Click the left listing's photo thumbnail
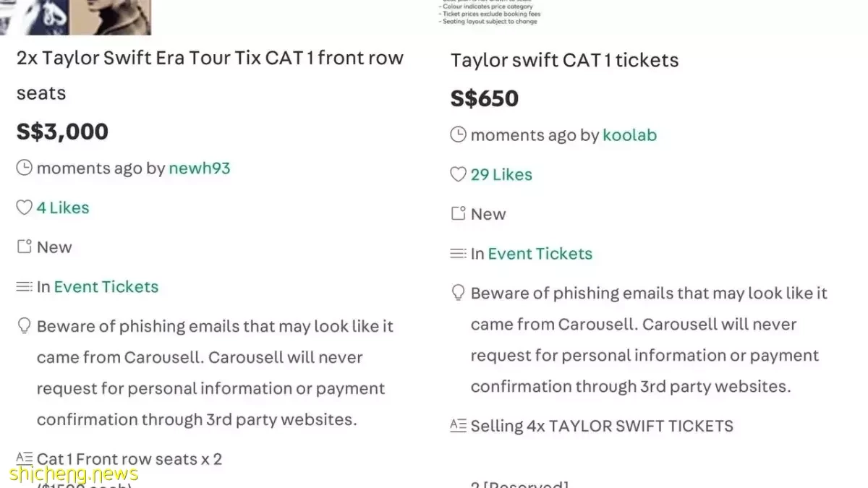The height and width of the screenshot is (488, 868). (x=75, y=17)
